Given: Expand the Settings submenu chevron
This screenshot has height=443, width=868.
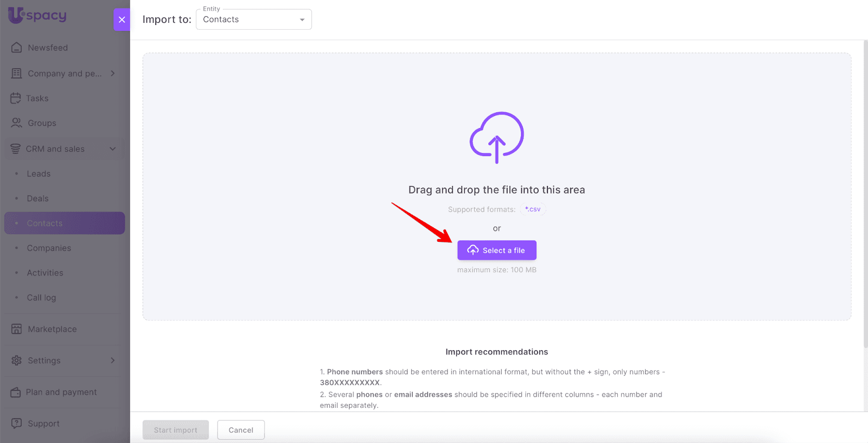Looking at the screenshot, I should coord(113,361).
